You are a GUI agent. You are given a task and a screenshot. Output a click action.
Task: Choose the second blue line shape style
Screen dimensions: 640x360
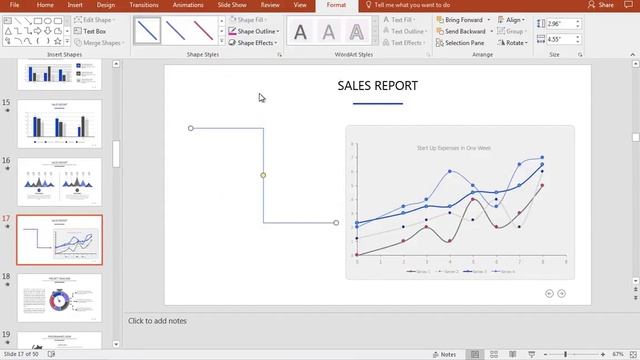point(176,31)
